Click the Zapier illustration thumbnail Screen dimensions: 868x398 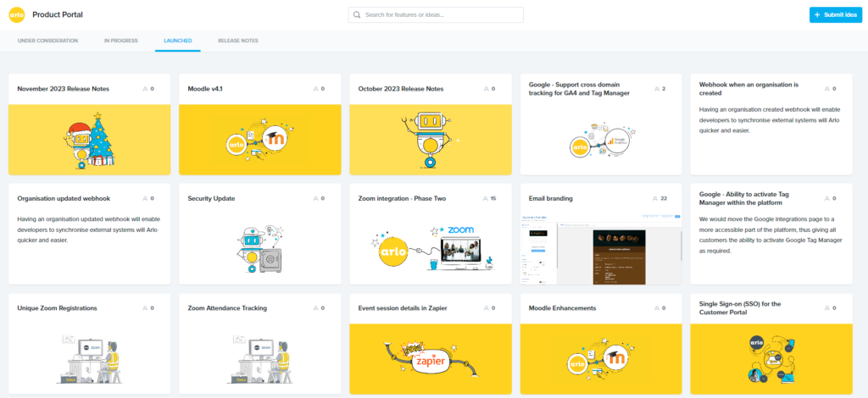(431, 359)
